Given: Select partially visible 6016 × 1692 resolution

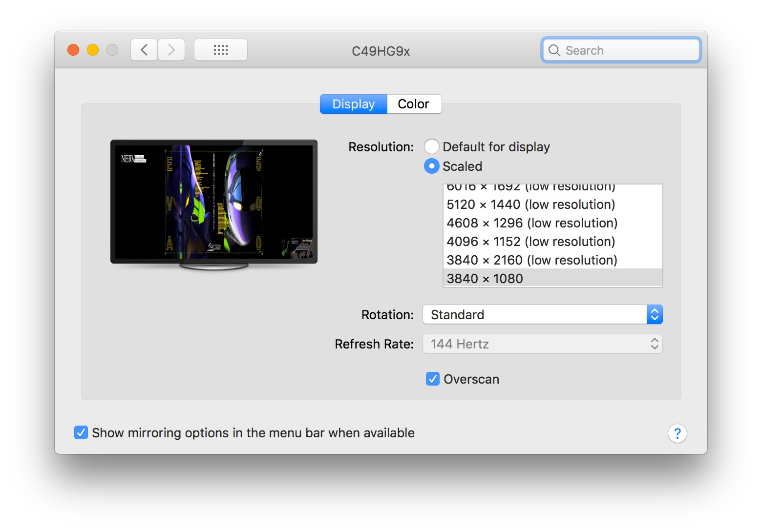Looking at the screenshot, I should tap(552, 189).
